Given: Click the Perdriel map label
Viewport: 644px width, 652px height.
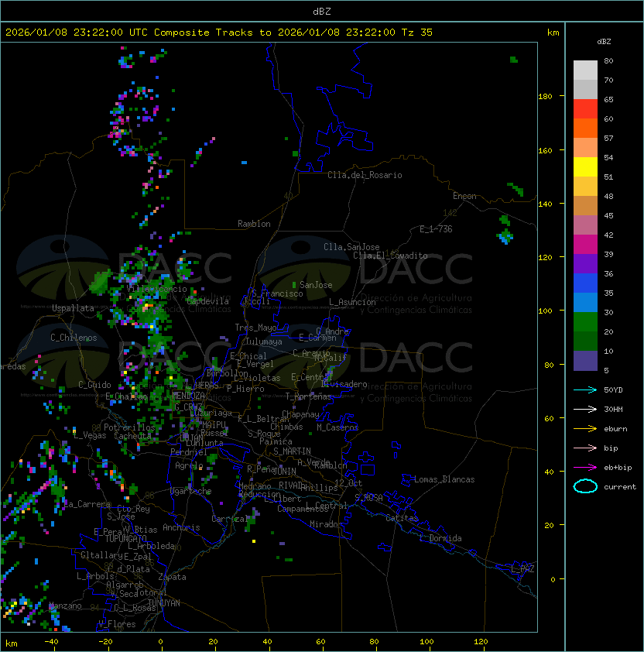Looking at the screenshot, I should [x=189, y=451].
